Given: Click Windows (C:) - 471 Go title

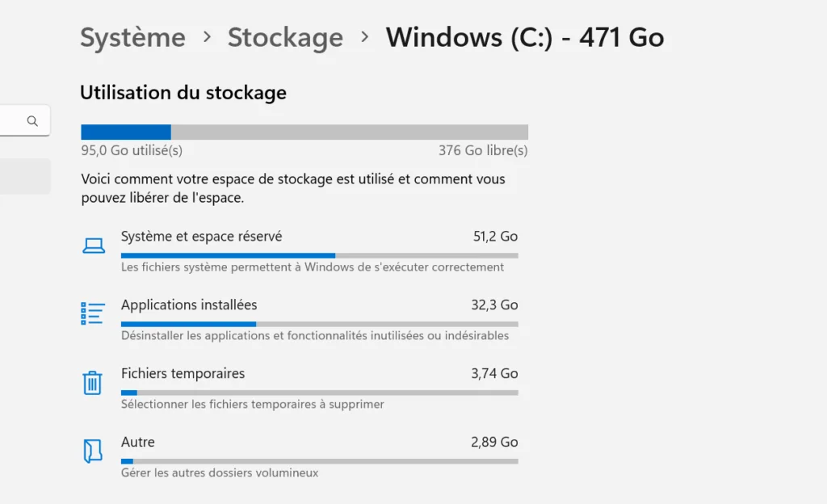Looking at the screenshot, I should click(x=524, y=37).
